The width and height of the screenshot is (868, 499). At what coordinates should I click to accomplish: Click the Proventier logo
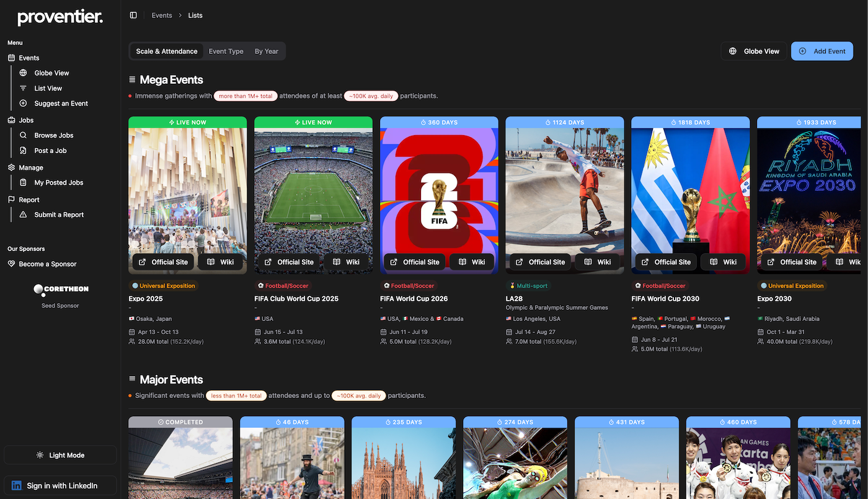60,17
